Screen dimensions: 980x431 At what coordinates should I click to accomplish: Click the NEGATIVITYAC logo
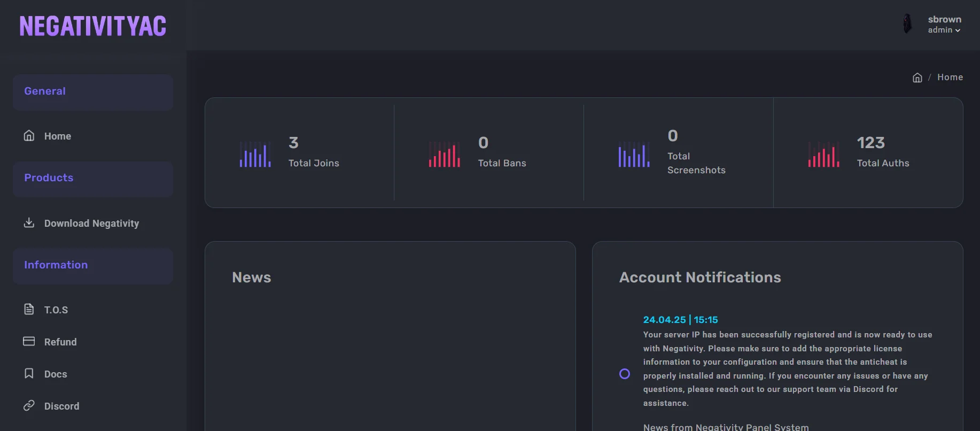click(x=93, y=26)
